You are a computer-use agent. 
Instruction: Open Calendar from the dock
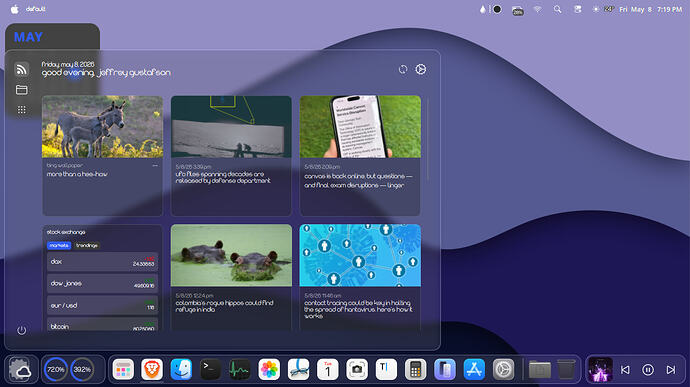(x=328, y=369)
